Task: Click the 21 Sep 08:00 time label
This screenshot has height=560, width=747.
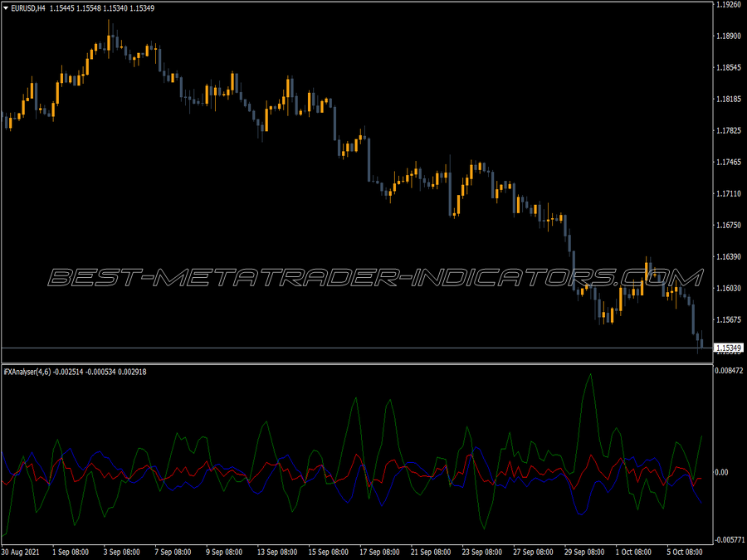Action: coord(431,553)
